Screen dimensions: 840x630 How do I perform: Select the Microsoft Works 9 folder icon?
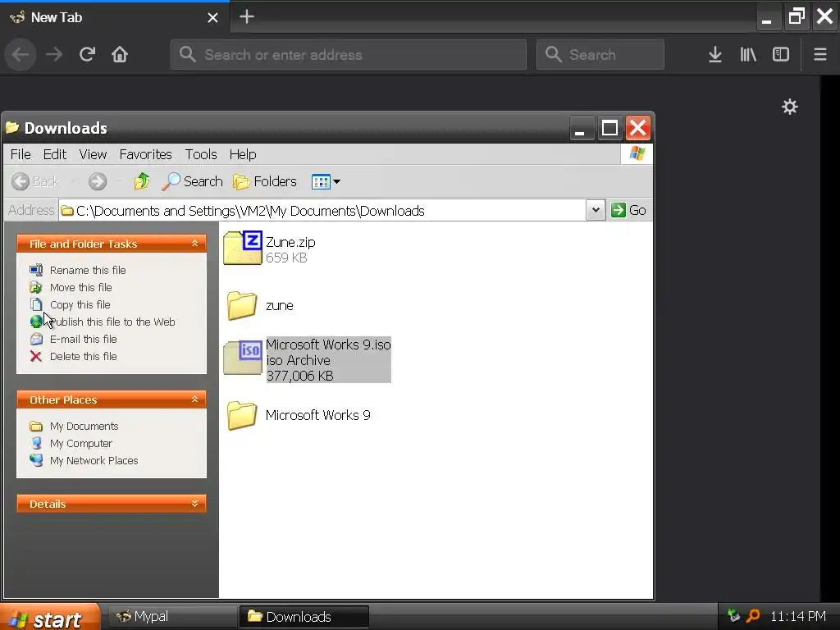242,416
